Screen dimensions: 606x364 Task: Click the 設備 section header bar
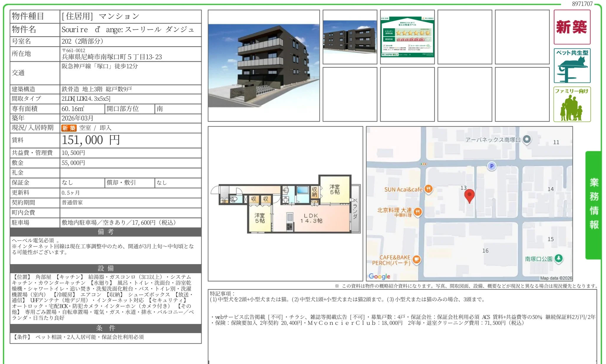(x=106, y=268)
